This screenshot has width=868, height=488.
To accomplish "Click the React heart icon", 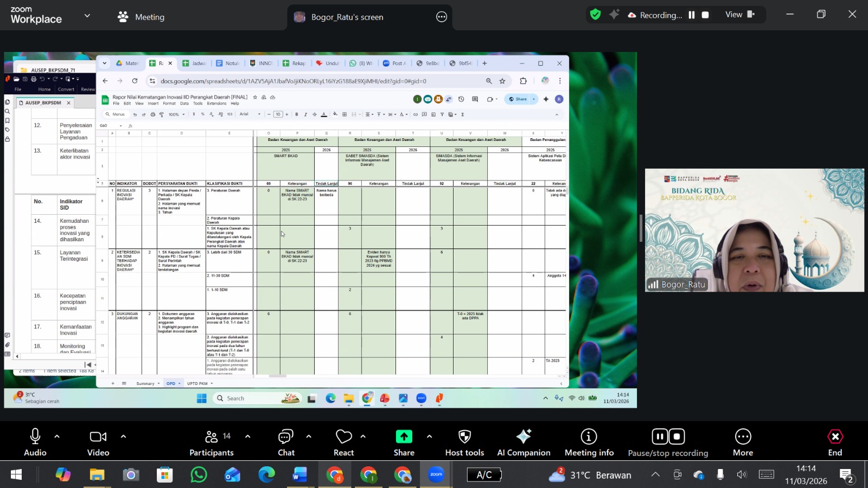I will (343, 442).
